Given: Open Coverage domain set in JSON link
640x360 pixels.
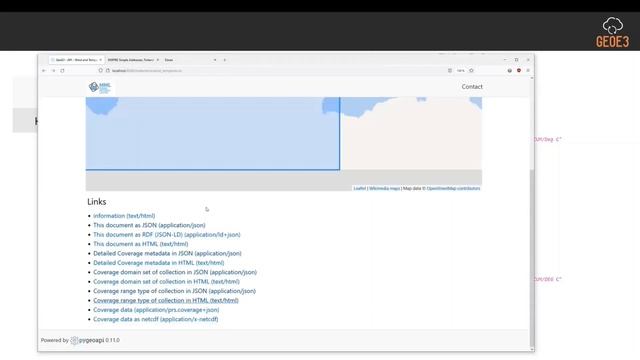Looking at the screenshot, I should tap(175, 272).
